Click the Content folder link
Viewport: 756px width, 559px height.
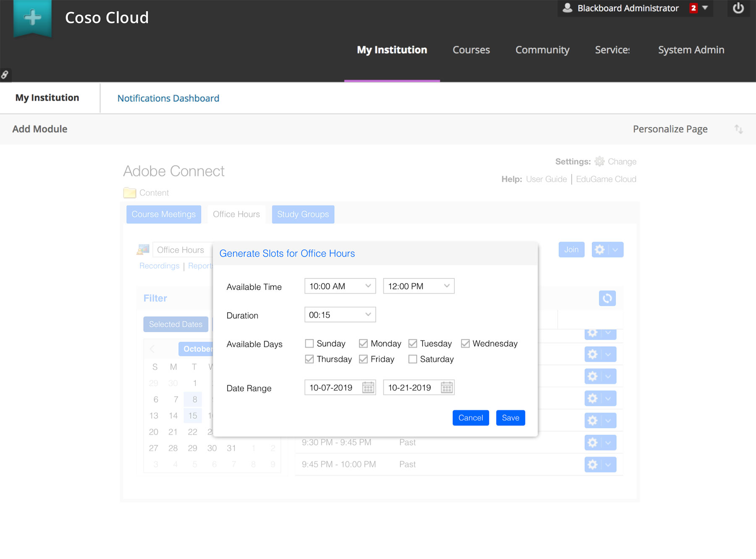pyautogui.click(x=154, y=193)
